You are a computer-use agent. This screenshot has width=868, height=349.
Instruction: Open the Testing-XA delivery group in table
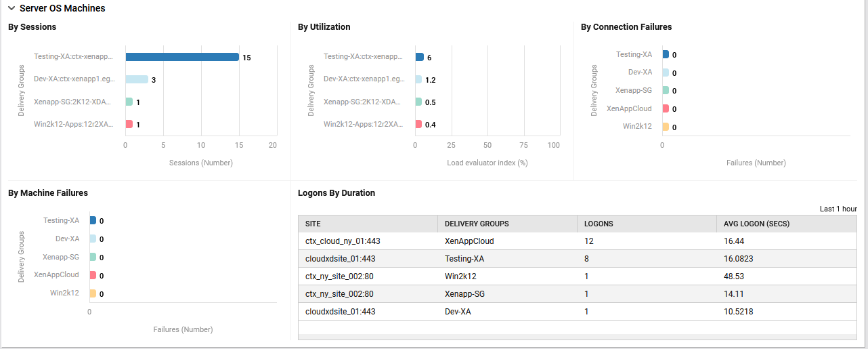pos(464,259)
